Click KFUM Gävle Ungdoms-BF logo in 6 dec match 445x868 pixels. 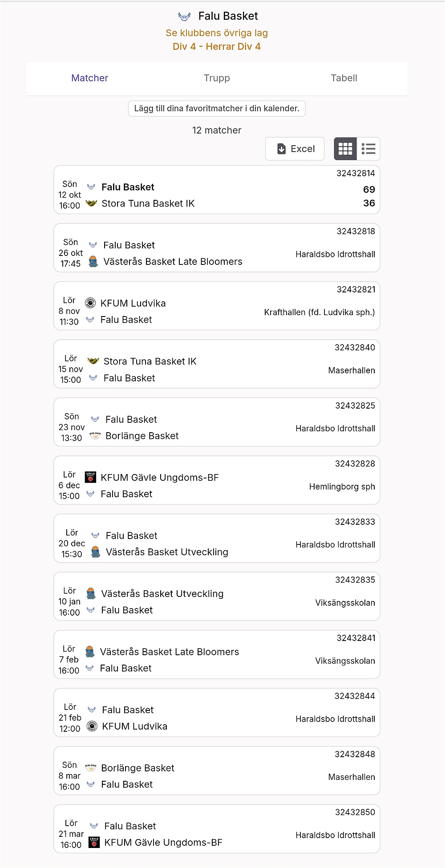click(90, 477)
